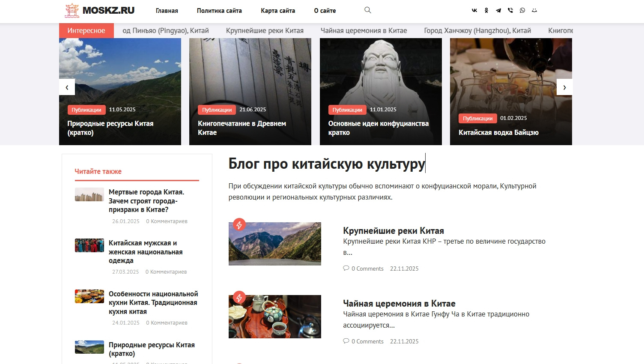This screenshot has width=644, height=364.
Task: Click the smiley face social icon
Action: [534, 11]
